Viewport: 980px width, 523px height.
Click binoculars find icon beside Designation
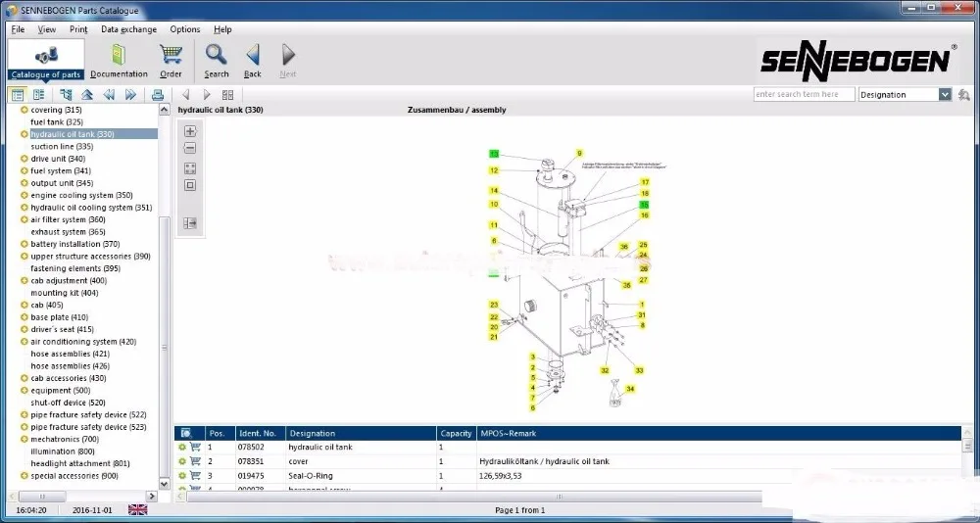tap(963, 94)
